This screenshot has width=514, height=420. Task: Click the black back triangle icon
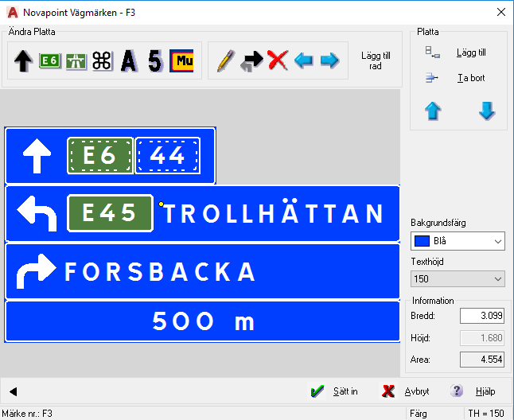[13, 391]
